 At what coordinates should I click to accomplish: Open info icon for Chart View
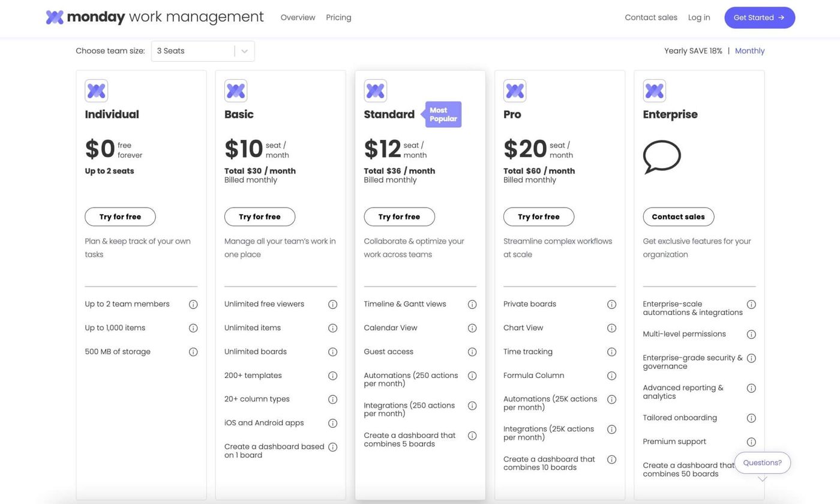(611, 328)
